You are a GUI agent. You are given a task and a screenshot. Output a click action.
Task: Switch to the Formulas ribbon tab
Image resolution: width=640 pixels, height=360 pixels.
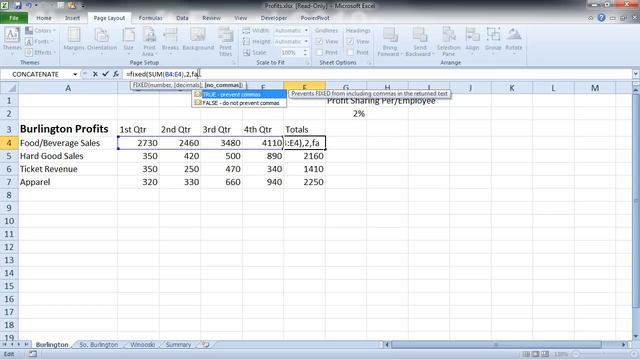point(150,18)
